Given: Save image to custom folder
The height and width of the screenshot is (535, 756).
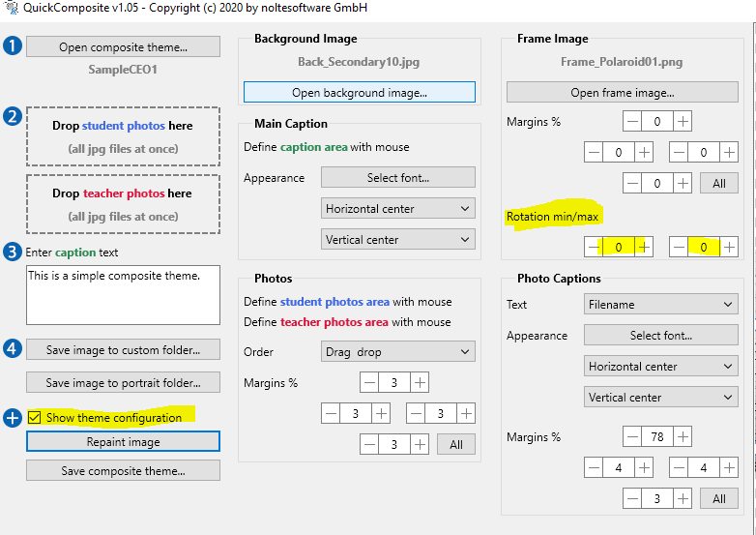Looking at the screenshot, I should coord(123,350).
